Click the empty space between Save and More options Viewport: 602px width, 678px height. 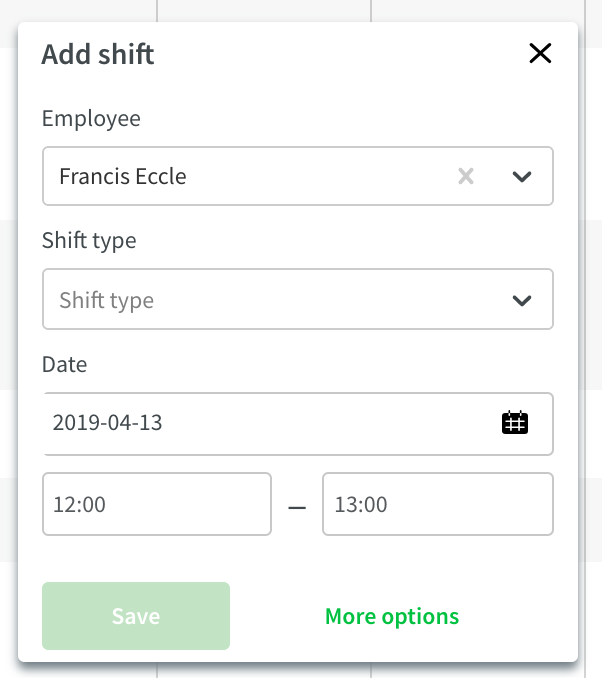click(x=277, y=616)
